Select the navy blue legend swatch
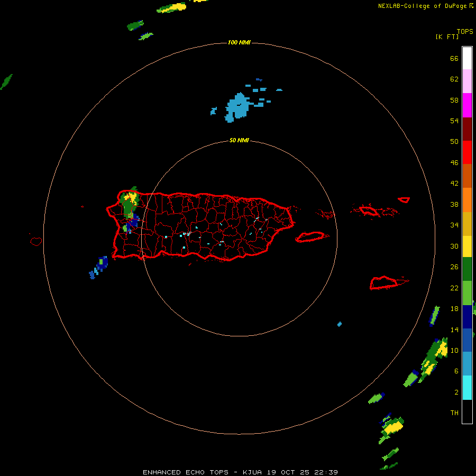Image resolution: width=476 pixels, height=476 pixels. (467, 317)
